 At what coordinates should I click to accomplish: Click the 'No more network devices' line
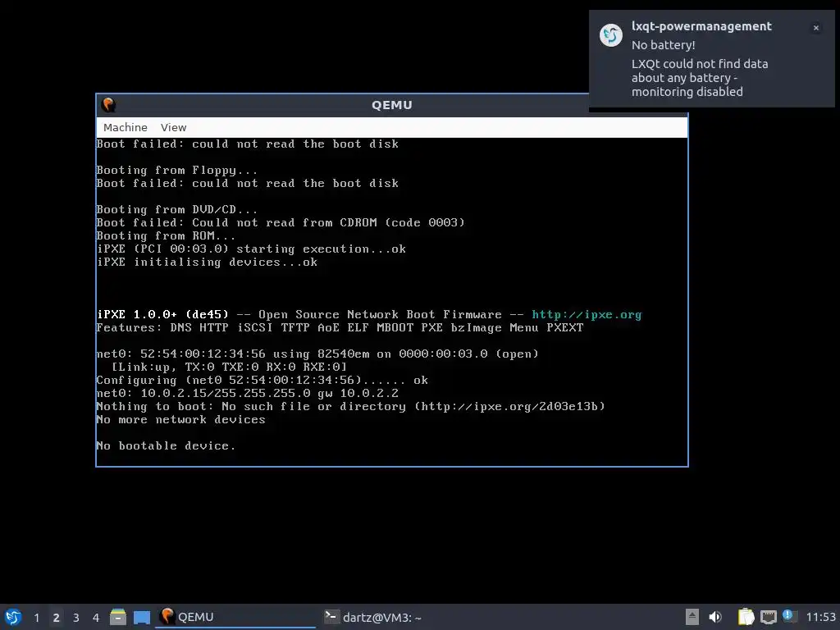click(180, 419)
